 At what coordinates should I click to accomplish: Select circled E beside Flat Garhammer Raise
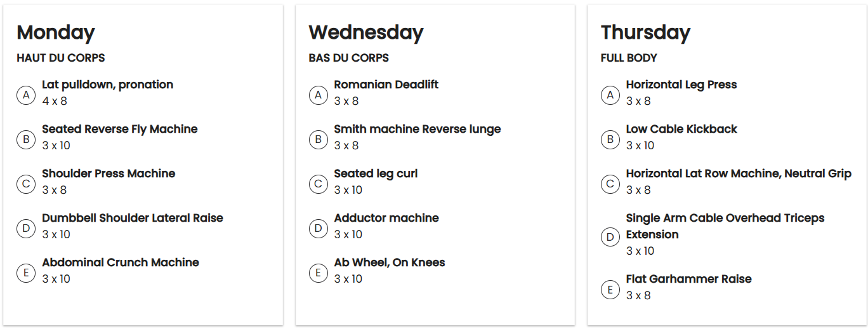pyautogui.click(x=610, y=290)
